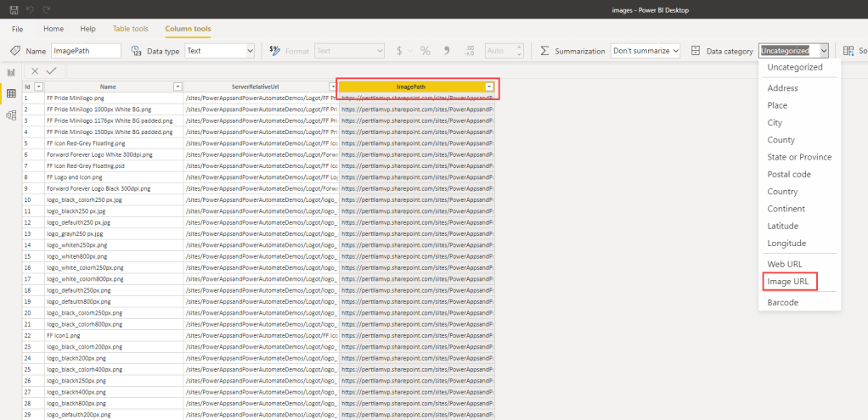Open the Data type dropdown
Viewport: 868px width, 420px height.
pyautogui.click(x=219, y=51)
